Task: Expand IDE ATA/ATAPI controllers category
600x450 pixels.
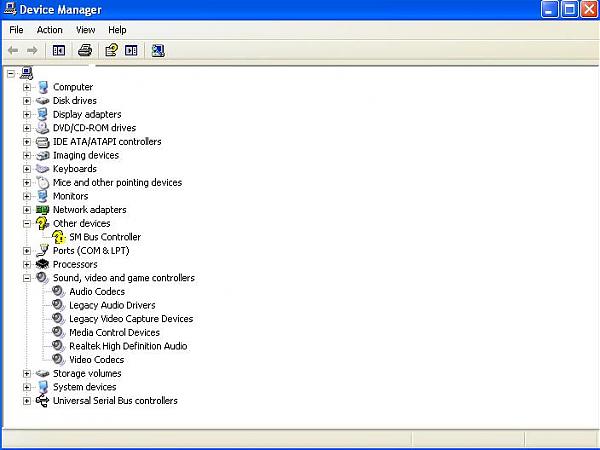Action: 26,142
